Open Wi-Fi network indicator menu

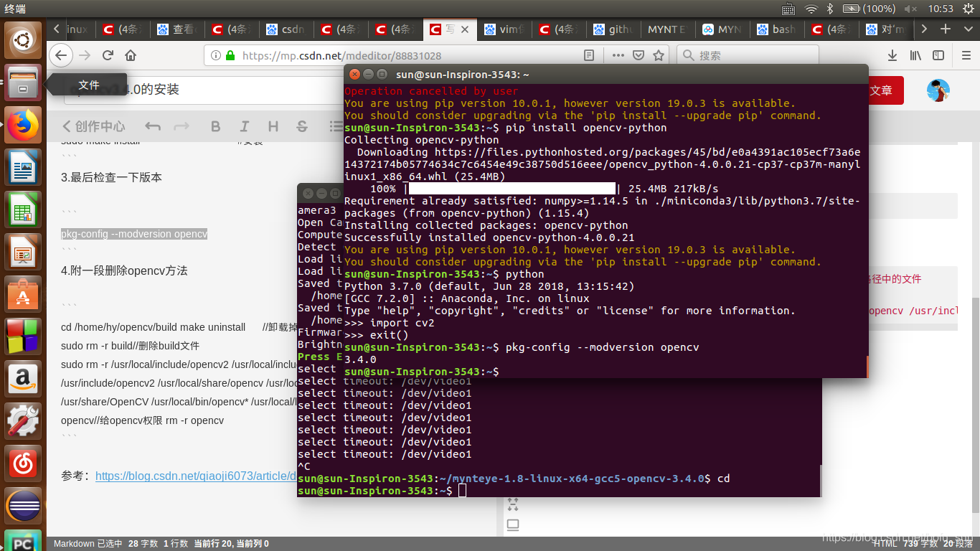[x=811, y=9]
